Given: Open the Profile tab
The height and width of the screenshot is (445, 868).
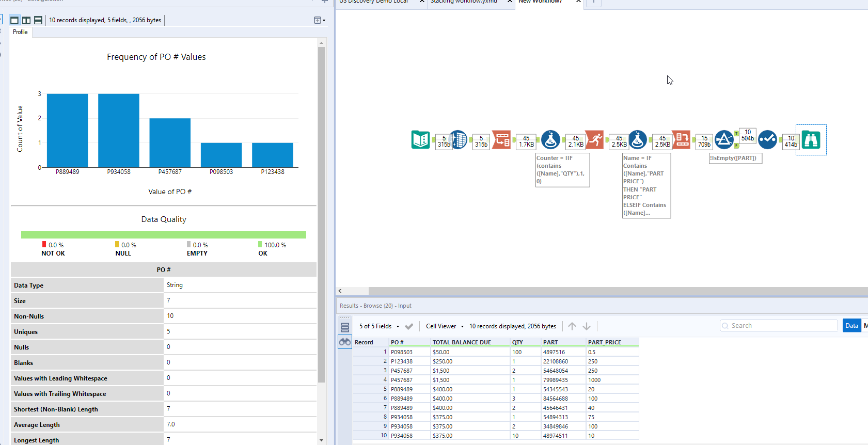Looking at the screenshot, I should tap(20, 32).
